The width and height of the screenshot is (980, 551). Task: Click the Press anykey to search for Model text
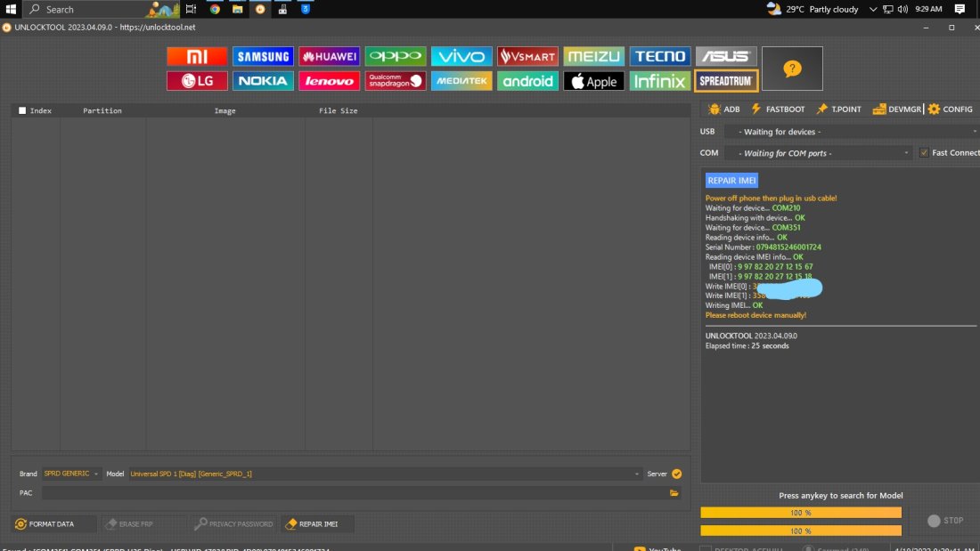[x=841, y=496]
